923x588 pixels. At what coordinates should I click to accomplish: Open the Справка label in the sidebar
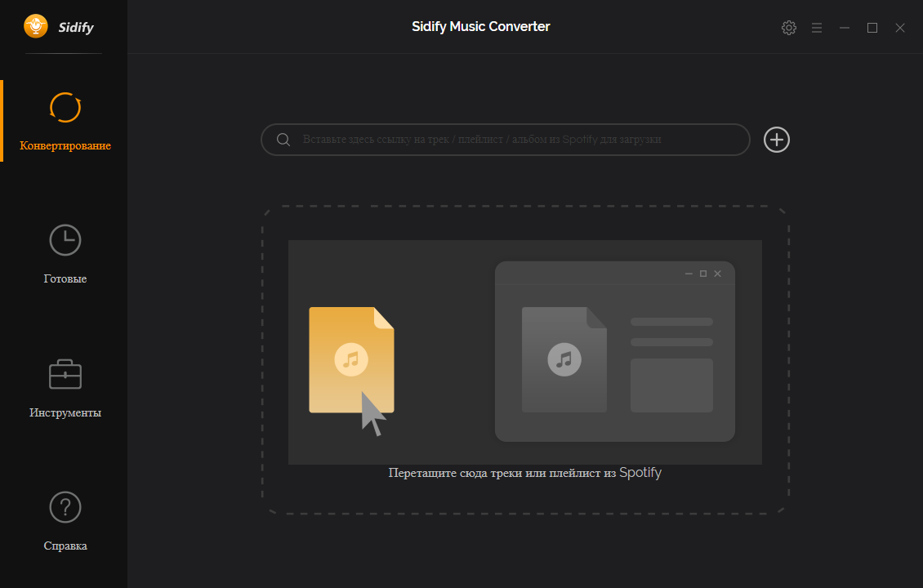[x=65, y=546]
